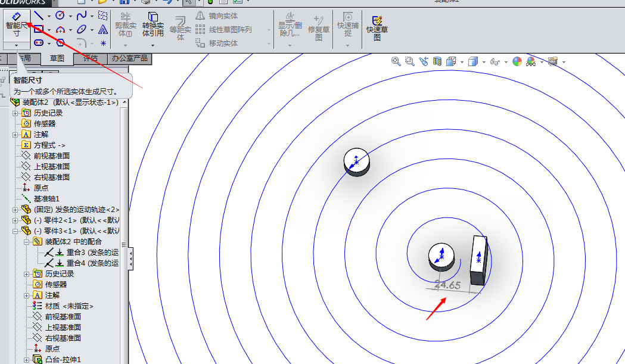The height and width of the screenshot is (364, 625).
Task: Select mate 重合4 in the tree
Action: tap(82, 263)
